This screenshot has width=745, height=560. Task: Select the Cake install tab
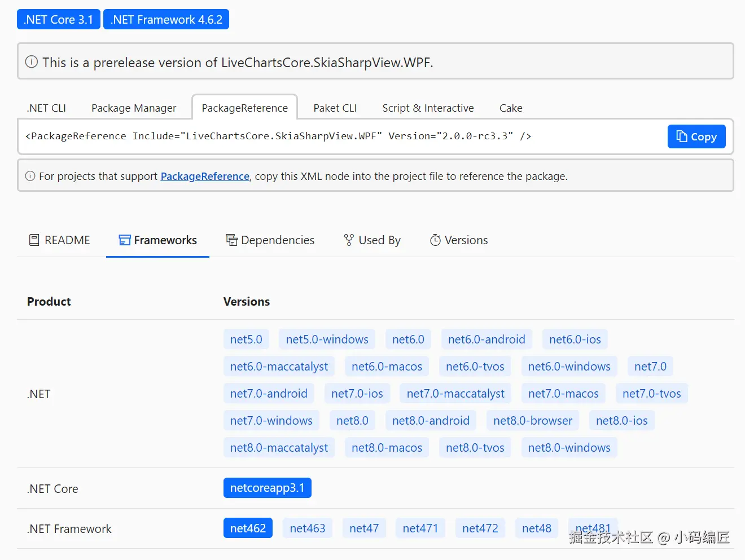(x=510, y=108)
